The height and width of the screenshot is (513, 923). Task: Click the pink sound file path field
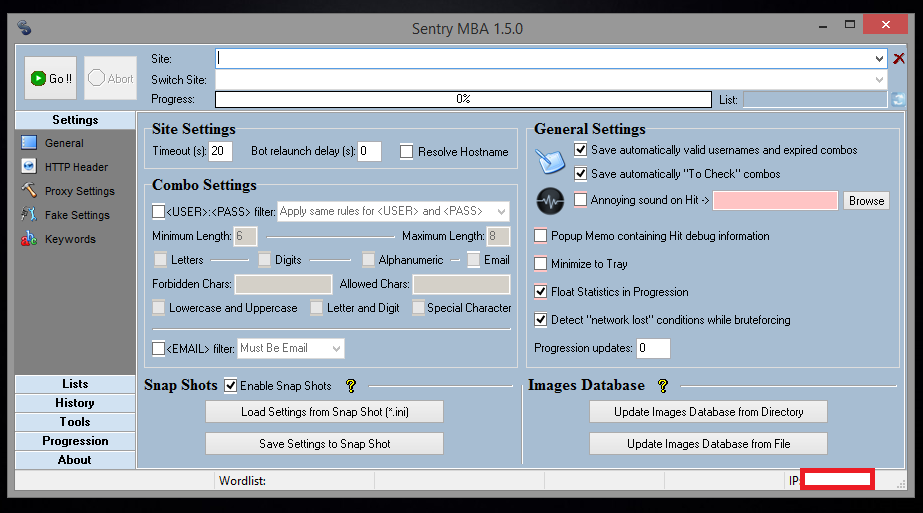coord(775,200)
